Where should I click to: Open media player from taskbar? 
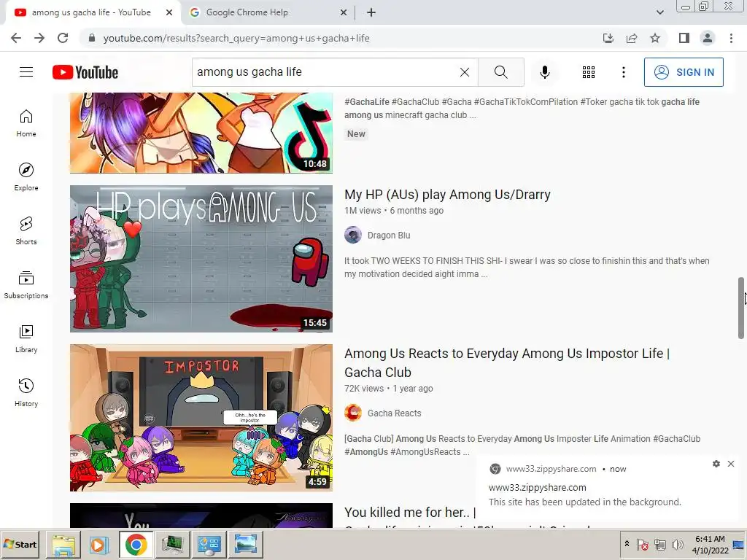tap(99, 544)
